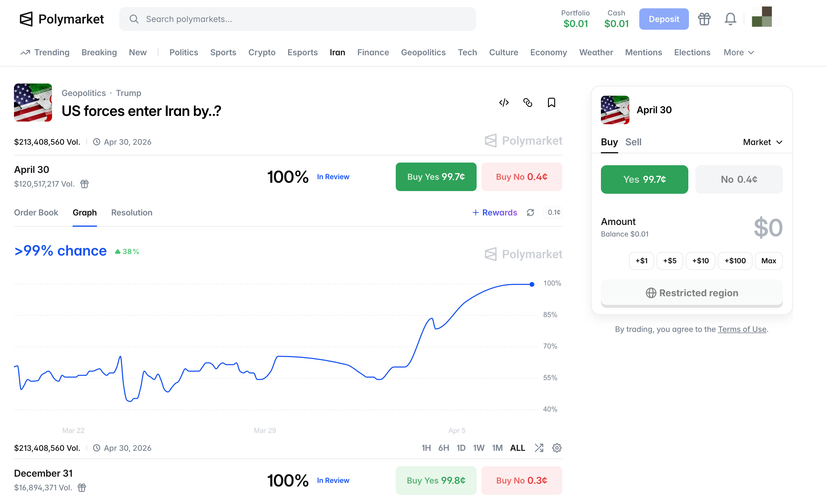Bookmark the US forces Iran market

[552, 103]
